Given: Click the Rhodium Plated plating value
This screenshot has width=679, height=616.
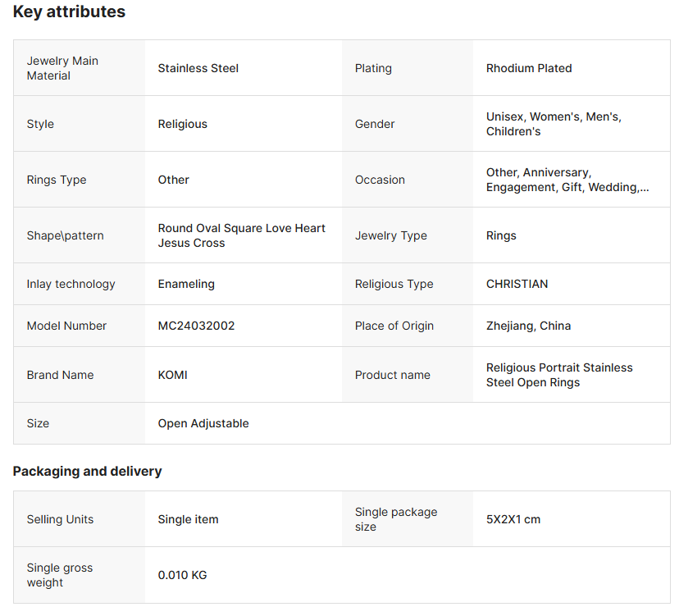Looking at the screenshot, I should click(529, 68).
